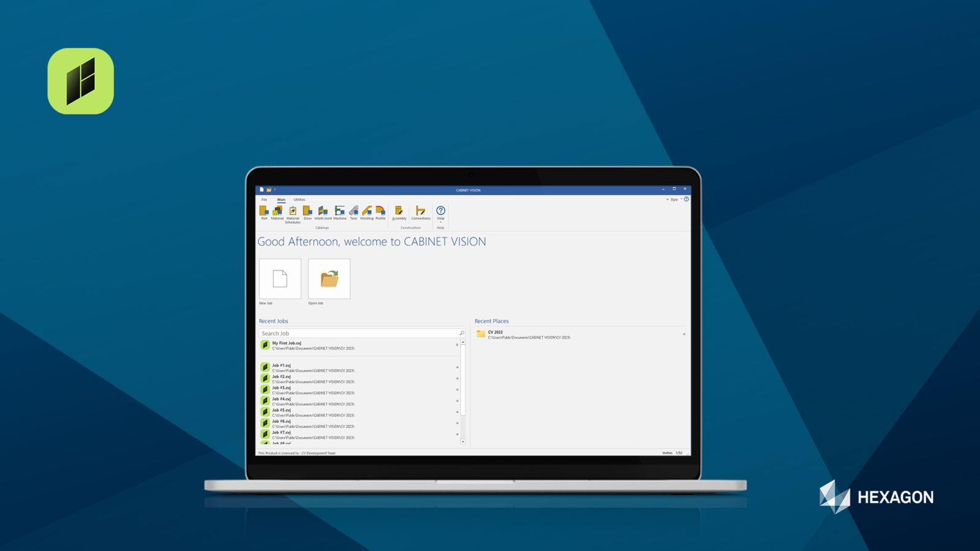Click the Connections construction icon
Viewport: 980px width, 551px height.
tap(421, 212)
